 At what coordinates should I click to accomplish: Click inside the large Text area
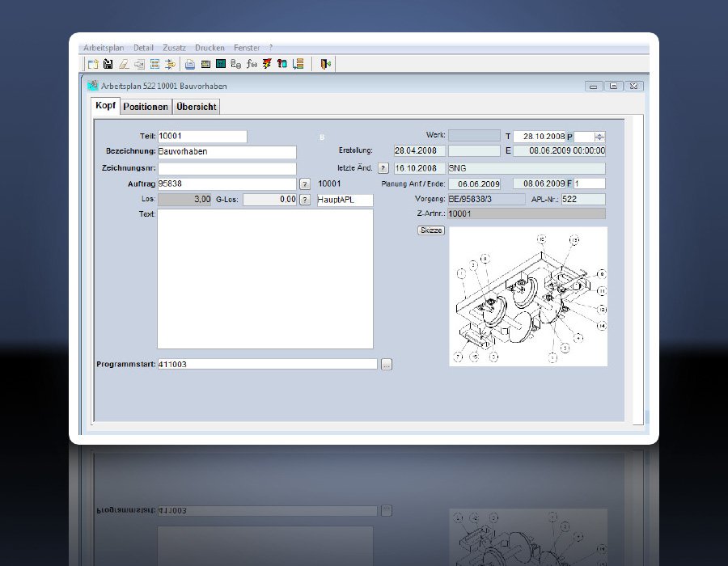pyautogui.click(x=265, y=279)
